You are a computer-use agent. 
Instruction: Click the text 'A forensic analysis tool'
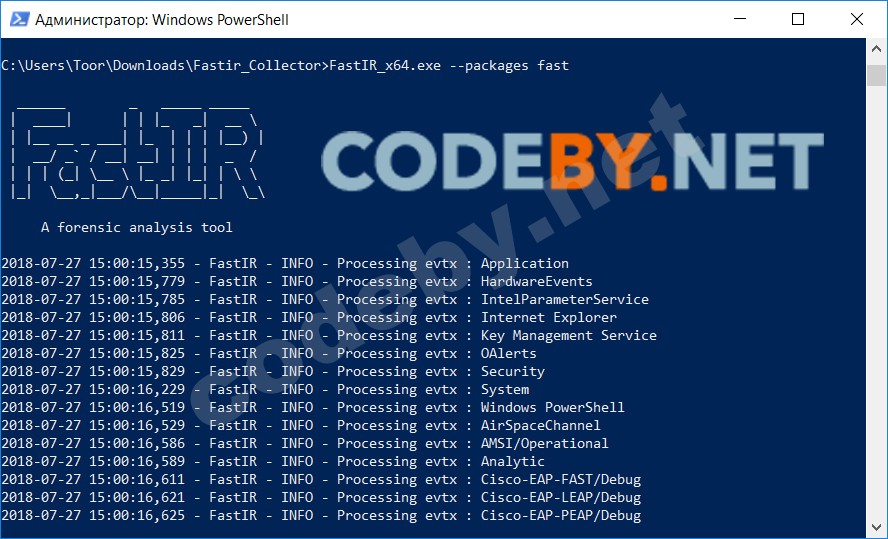[136, 228]
